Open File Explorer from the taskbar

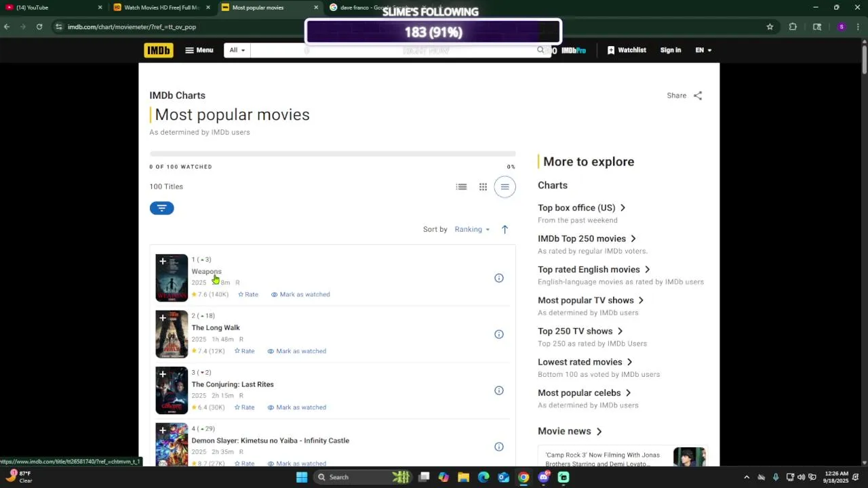(463, 477)
